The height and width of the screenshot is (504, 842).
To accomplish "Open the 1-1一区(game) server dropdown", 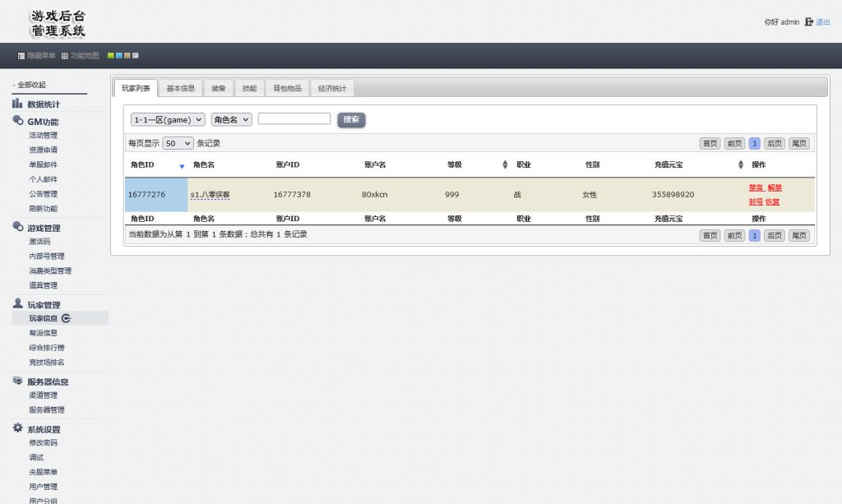I will (x=168, y=119).
